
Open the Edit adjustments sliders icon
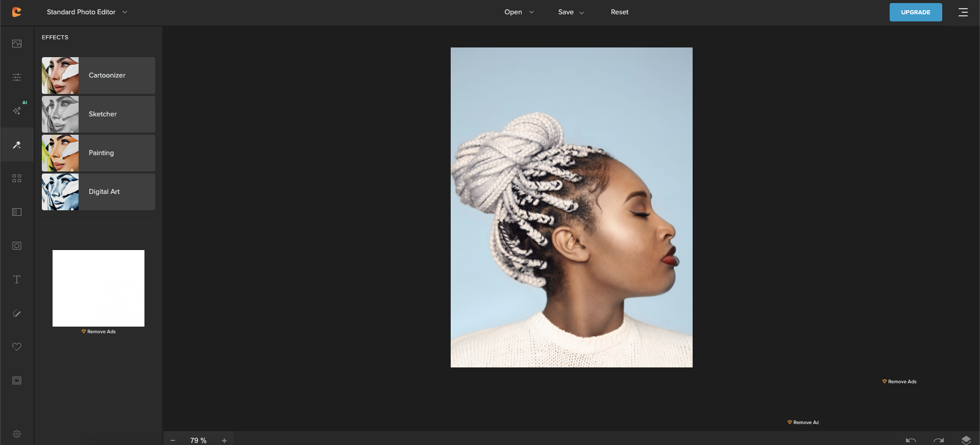[x=17, y=77]
